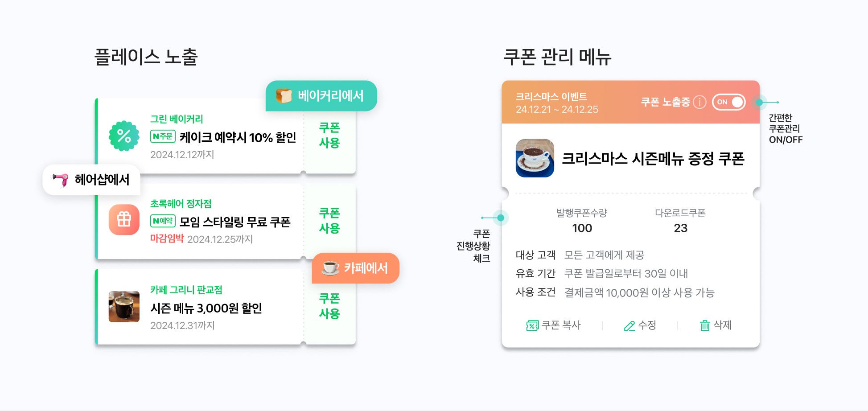Click the 쿠폰 복사 coupon copy icon

coord(532,326)
